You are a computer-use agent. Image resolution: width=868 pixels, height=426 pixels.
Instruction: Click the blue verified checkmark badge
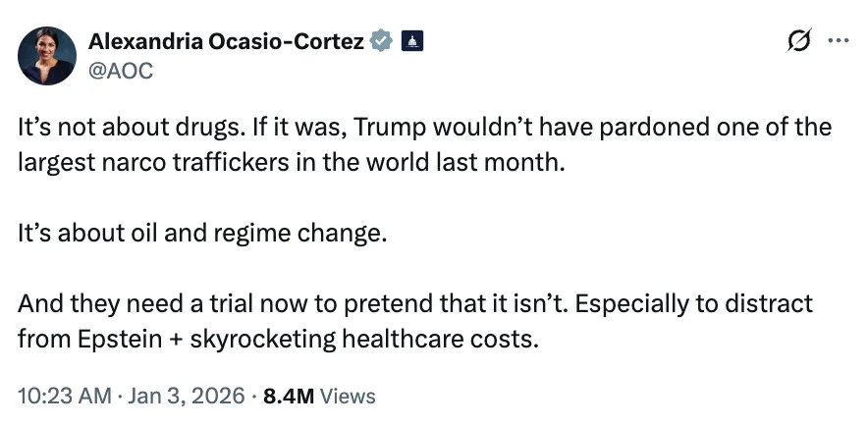[382, 41]
